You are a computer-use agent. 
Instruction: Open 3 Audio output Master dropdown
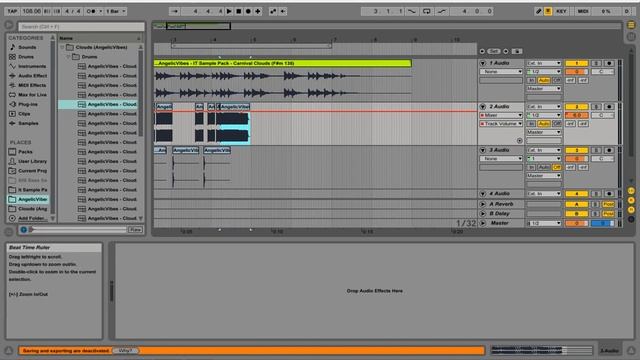click(544, 176)
